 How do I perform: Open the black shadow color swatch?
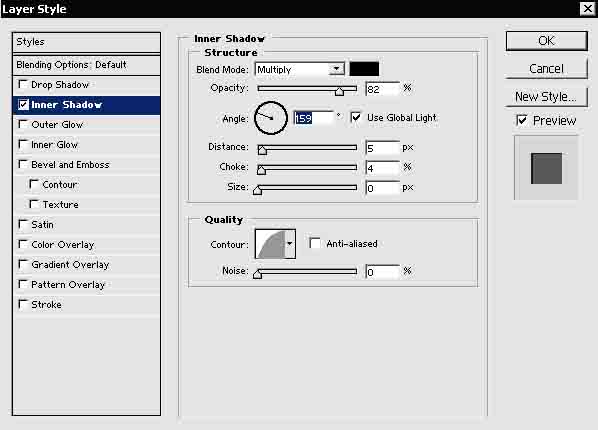tap(364, 69)
